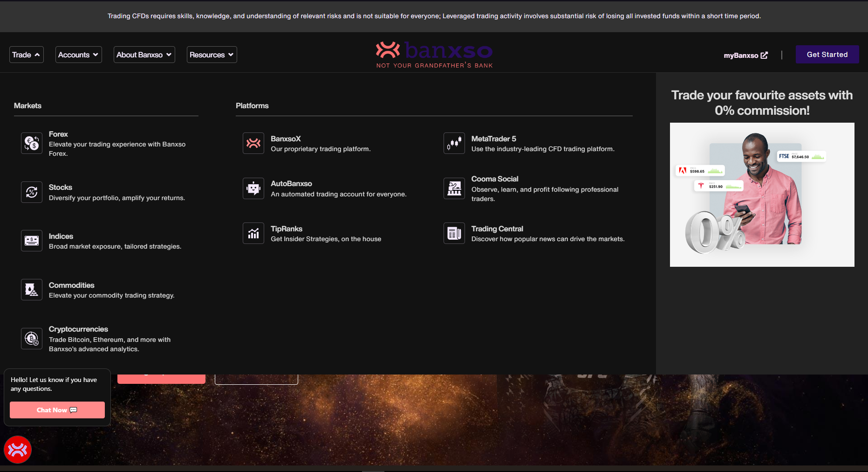The width and height of the screenshot is (868, 472).
Task: Click the Cooma Social traders icon
Action: (454, 188)
